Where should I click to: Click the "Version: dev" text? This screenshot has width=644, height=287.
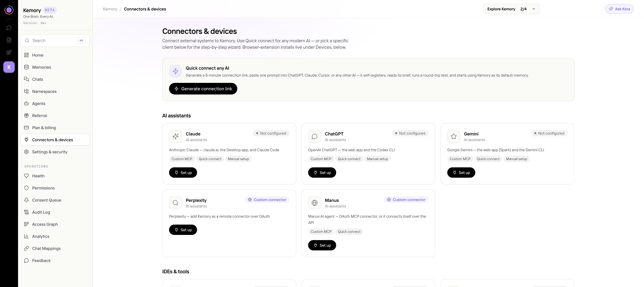pyautogui.click(x=35, y=23)
